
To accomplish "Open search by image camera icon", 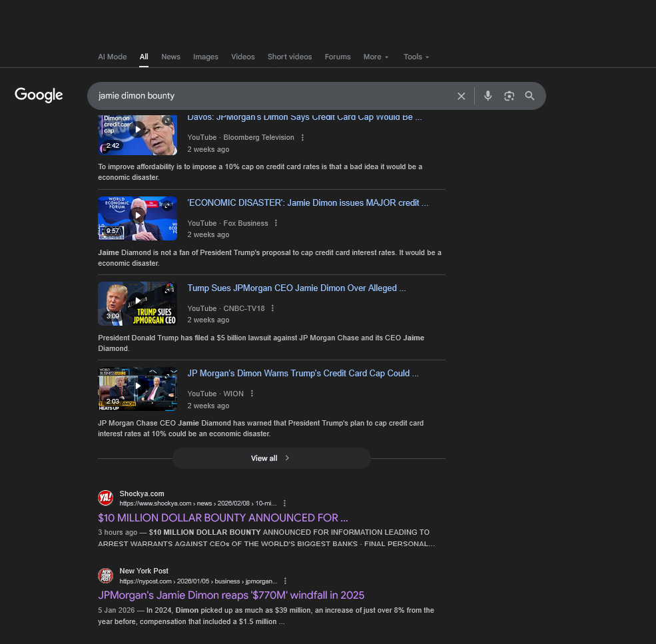I will point(509,96).
